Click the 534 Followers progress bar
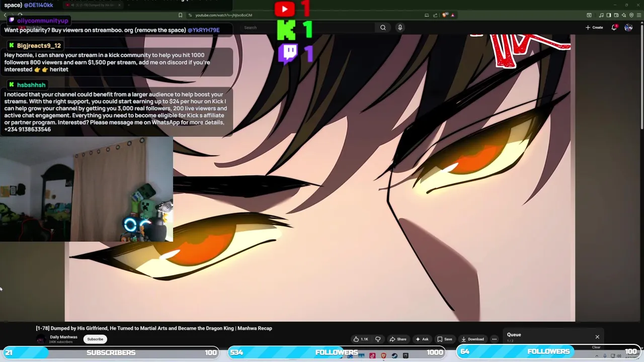 point(337,352)
